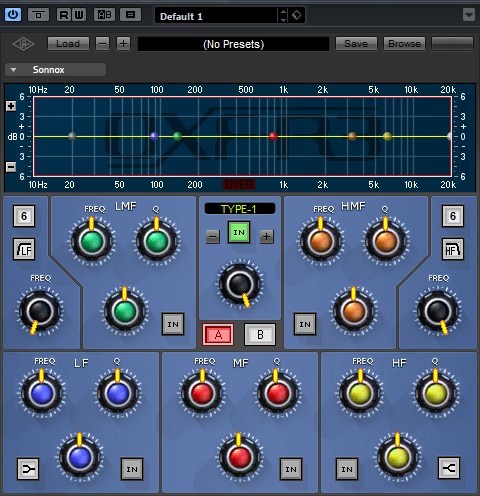480x496 pixels.
Task: Click the blank button right of Browse
Action: (x=452, y=44)
